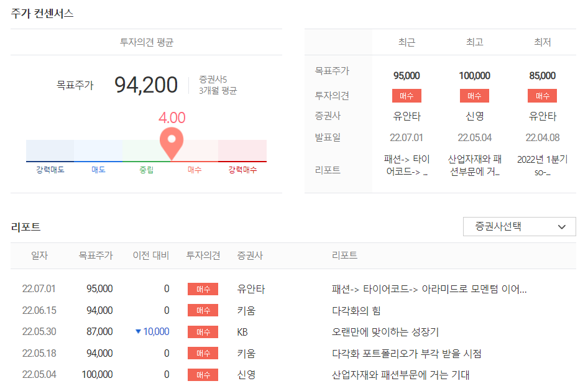Screen dimensions: 588x386
Task: Click 매수 badge in 22.05.18 row
Action: tap(203, 353)
